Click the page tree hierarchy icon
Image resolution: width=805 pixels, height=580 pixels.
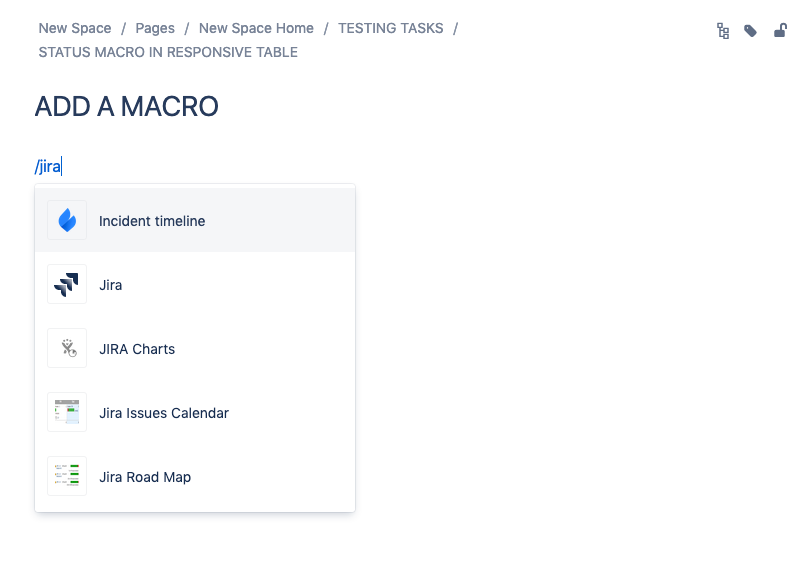pyautogui.click(x=722, y=30)
